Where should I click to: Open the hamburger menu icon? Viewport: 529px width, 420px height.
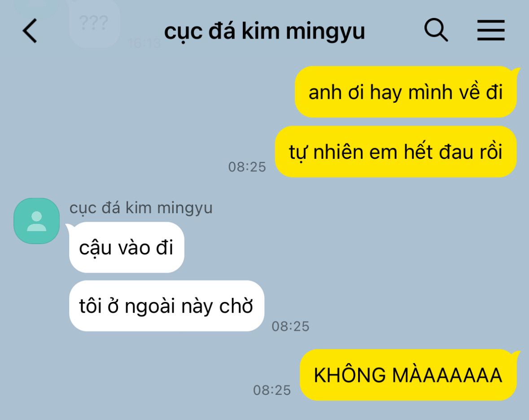coord(491,31)
